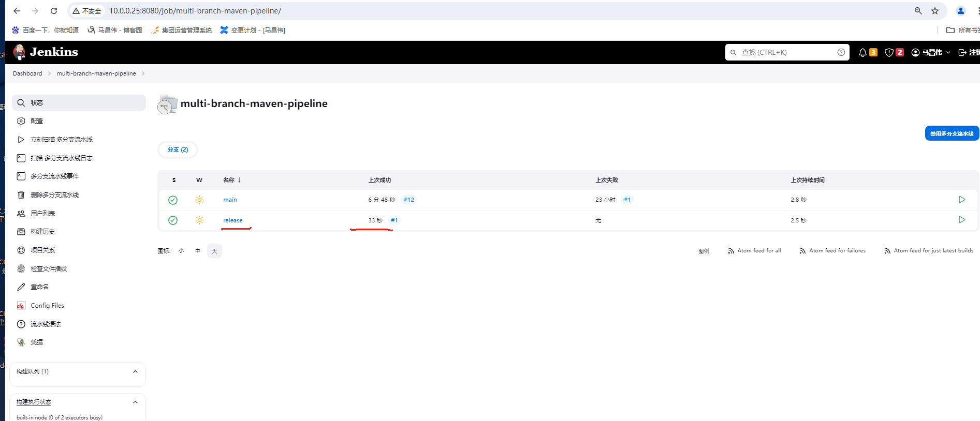Image resolution: width=980 pixels, height=421 pixels.
Task: Select 大 icon size option
Action: (x=214, y=251)
